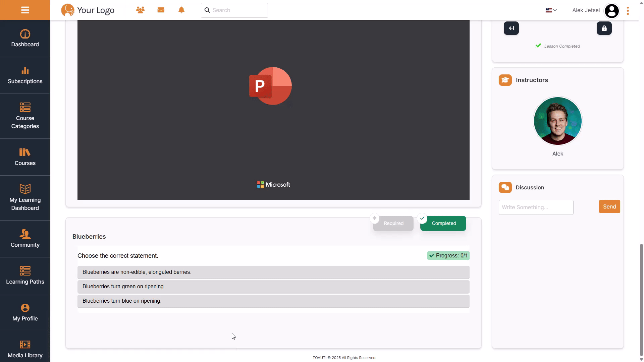644x362 pixels.
Task: Click the Discussion chat icon
Action: pyautogui.click(x=505, y=187)
